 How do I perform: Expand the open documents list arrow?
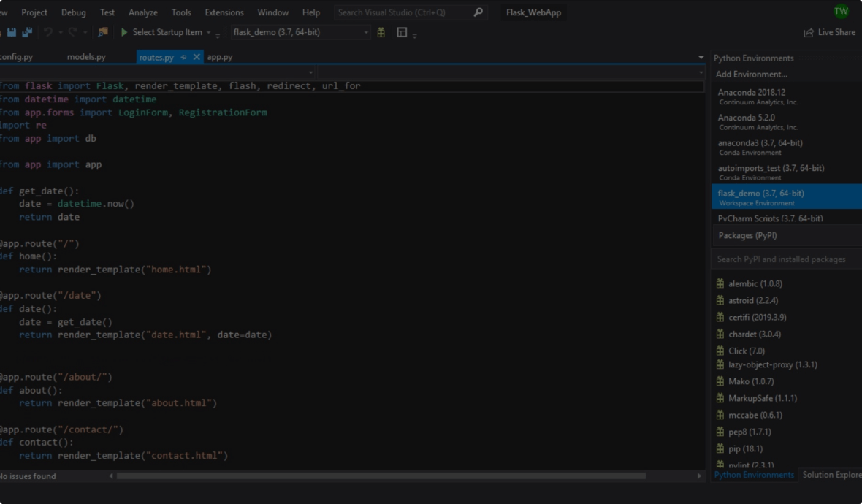tap(701, 58)
